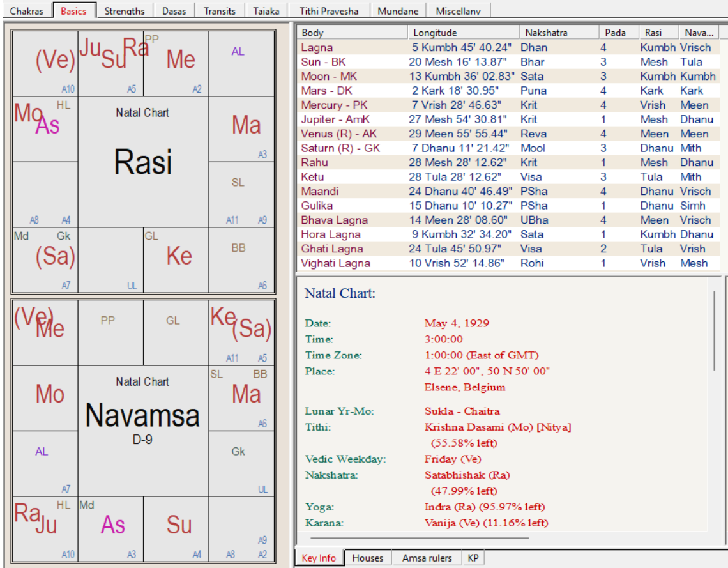Go to the Transits tab
Viewport: 728px width, 568px height.
[220, 10]
